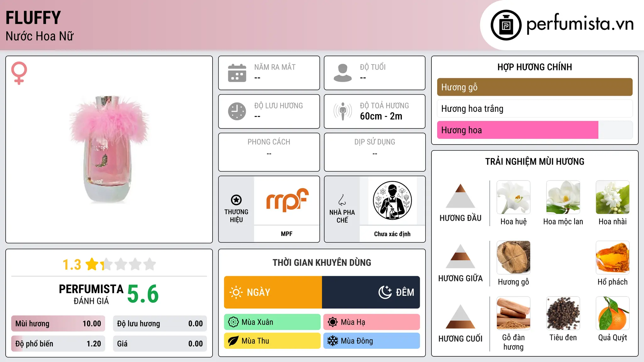This screenshot has height=362, width=644.
Task: Click the Độ lưu hương 0.00 score bar
Action: pyautogui.click(x=160, y=324)
